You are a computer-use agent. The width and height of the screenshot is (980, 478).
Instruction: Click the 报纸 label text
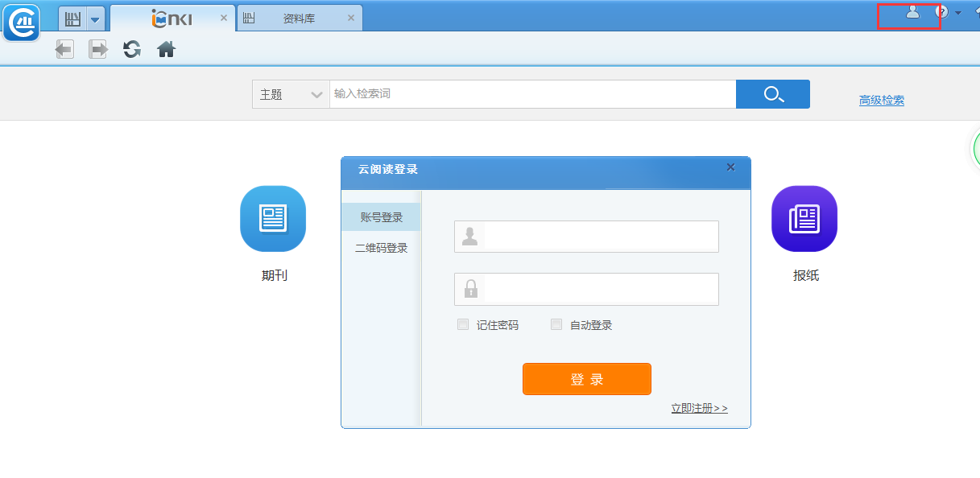tap(806, 275)
